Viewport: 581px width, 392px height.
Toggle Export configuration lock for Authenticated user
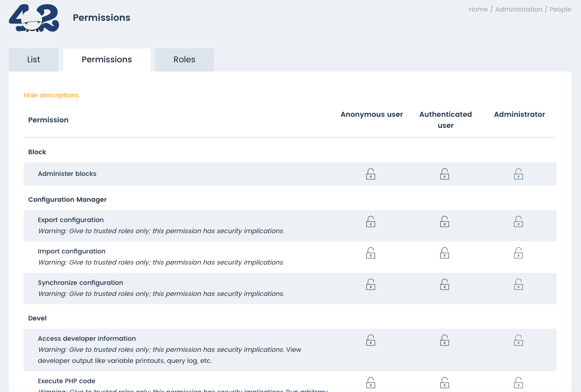[445, 222]
